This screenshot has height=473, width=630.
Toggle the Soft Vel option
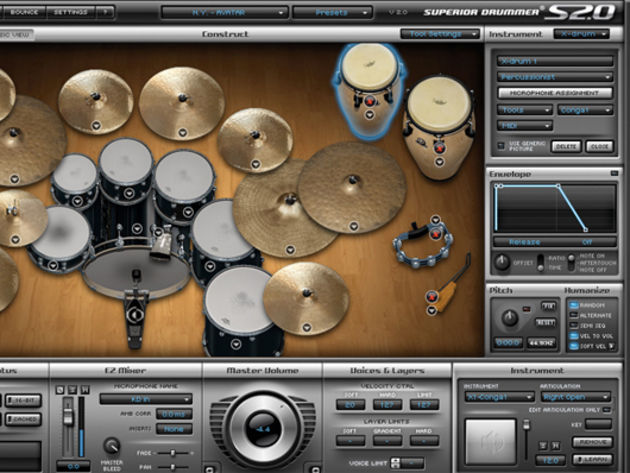pyautogui.click(x=573, y=346)
